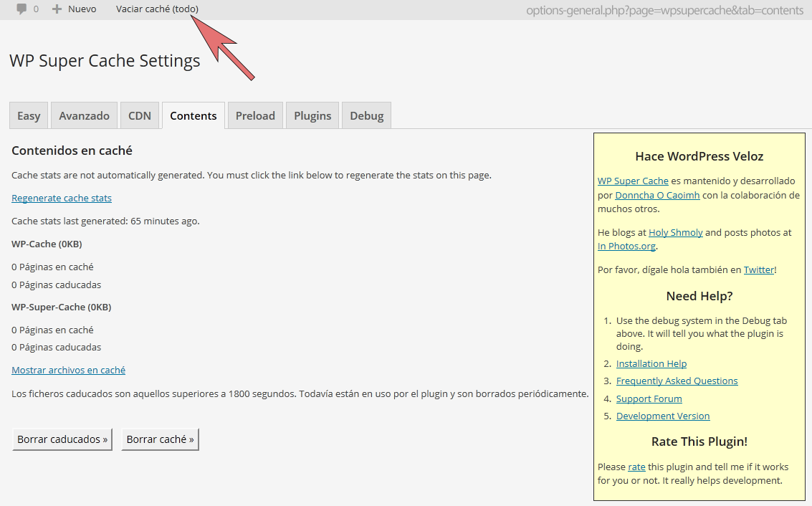Visit the Donncha O Caoimh link
Image resolution: width=812 pixels, height=506 pixels.
tap(657, 195)
